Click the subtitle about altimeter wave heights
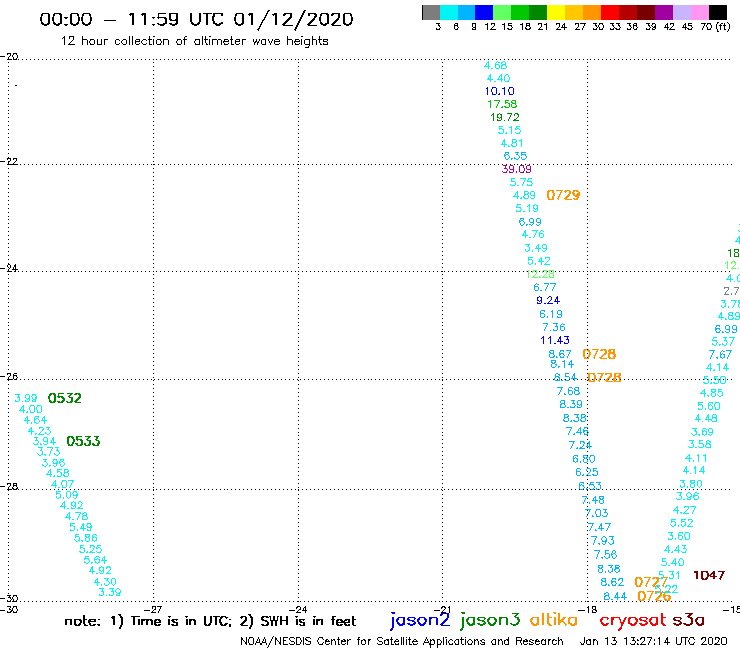Viewport: 740px width, 650px height. pyautogui.click(x=194, y=41)
